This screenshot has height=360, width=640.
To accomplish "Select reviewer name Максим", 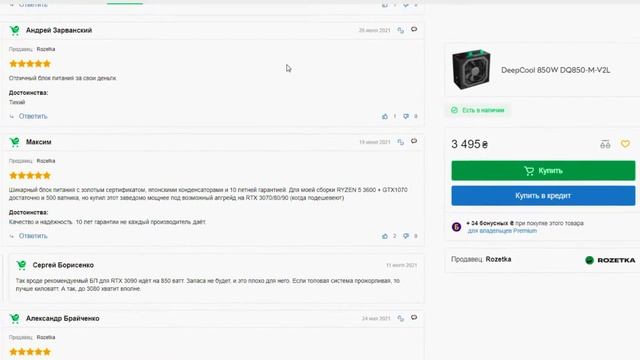I will click(x=39, y=142).
